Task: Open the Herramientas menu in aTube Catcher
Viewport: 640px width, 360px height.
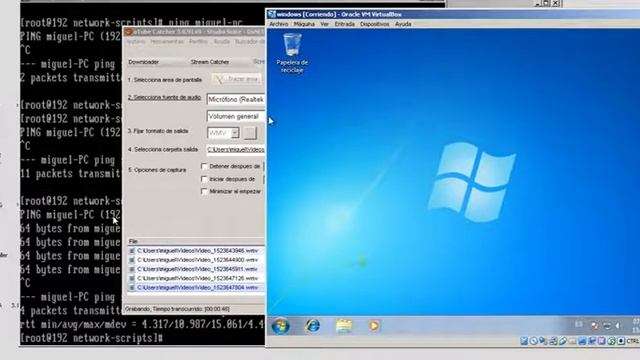Action: (x=167, y=42)
